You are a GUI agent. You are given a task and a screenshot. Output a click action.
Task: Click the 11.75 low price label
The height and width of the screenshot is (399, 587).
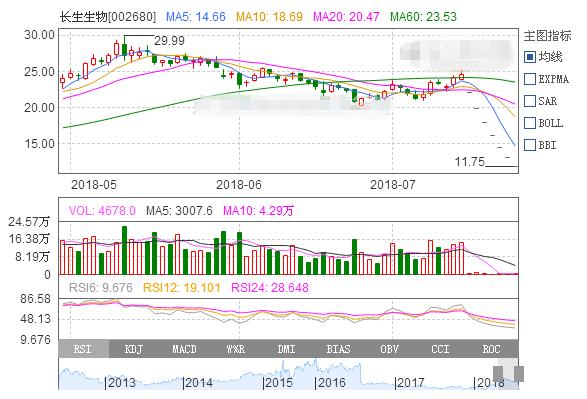coord(469,162)
